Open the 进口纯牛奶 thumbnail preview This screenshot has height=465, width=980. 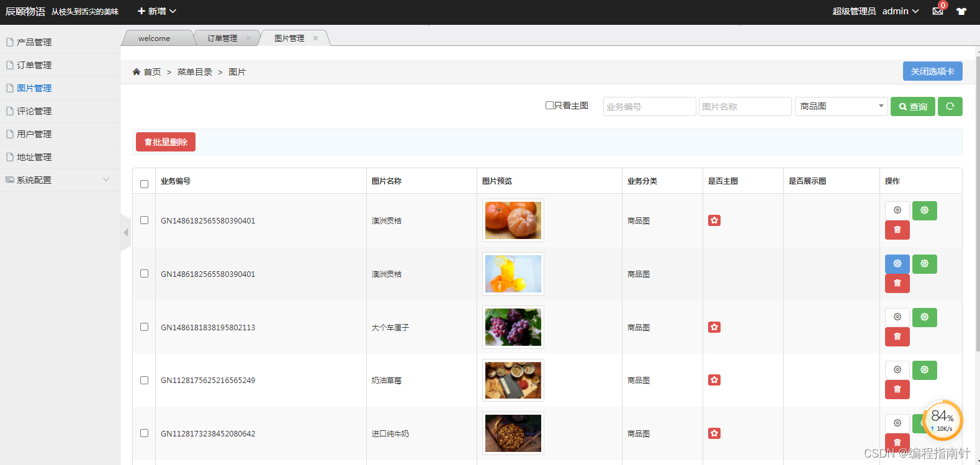(513, 433)
